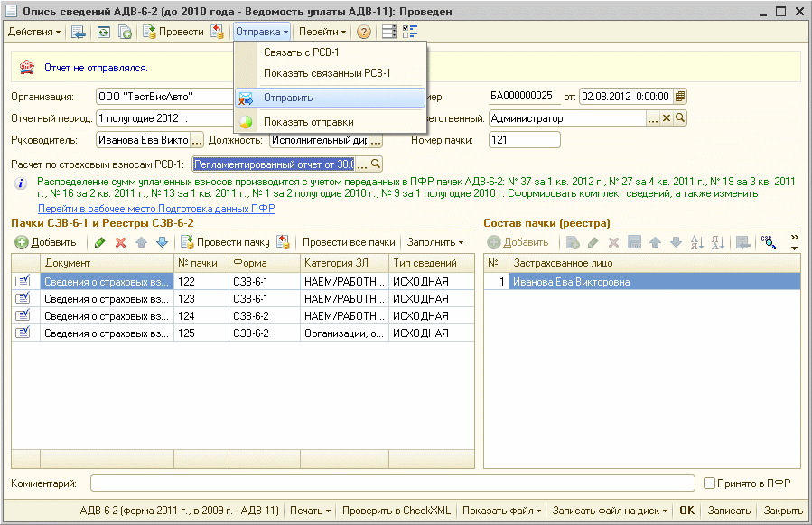The image size is (812, 525).
Task: Click Провести пачку in packs toolbar
Action: point(225,242)
